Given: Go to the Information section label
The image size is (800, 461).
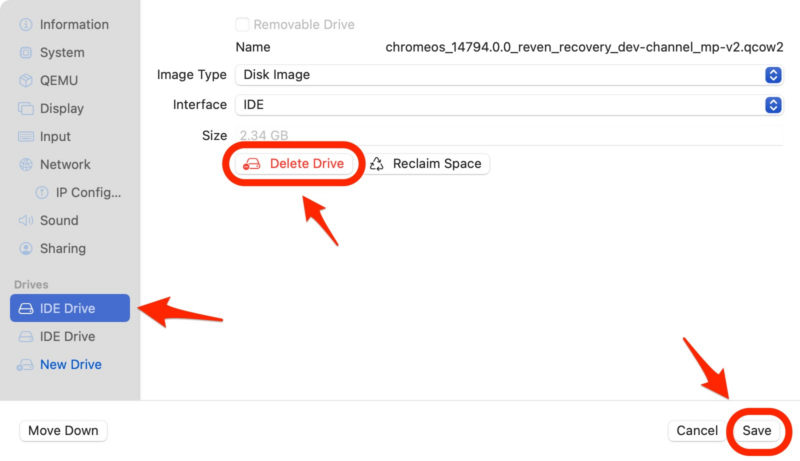Looking at the screenshot, I should pos(74,24).
